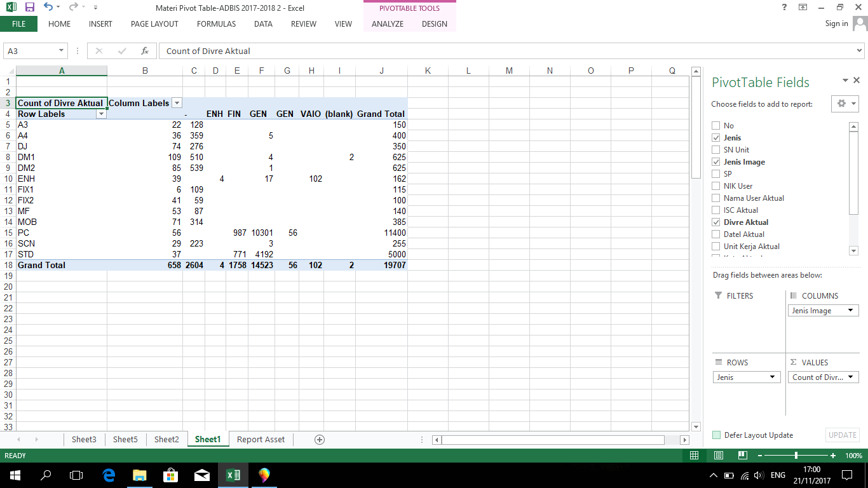Open the Jenis Image dropdown in Columns area
The height and width of the screenshot is (488, 868).
point(851,310)
